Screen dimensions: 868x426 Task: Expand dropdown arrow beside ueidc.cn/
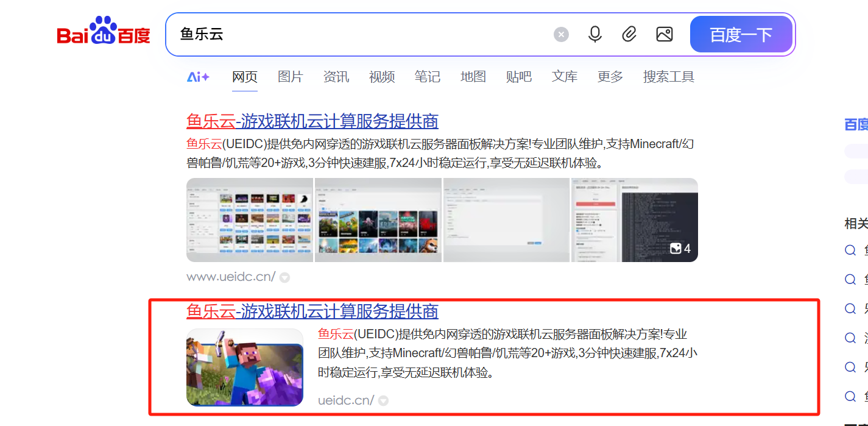tap(383, 401)
